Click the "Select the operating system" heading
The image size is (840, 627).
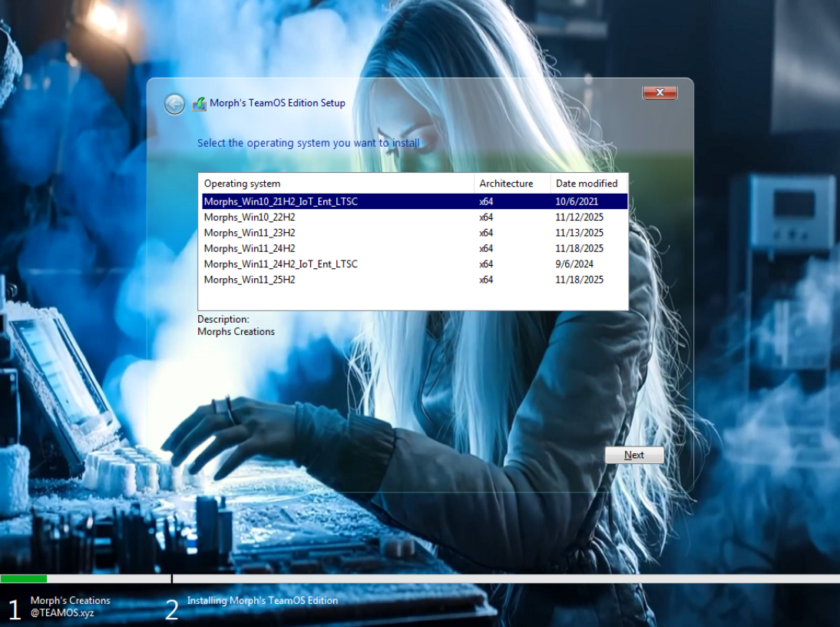tap(309, 143)
